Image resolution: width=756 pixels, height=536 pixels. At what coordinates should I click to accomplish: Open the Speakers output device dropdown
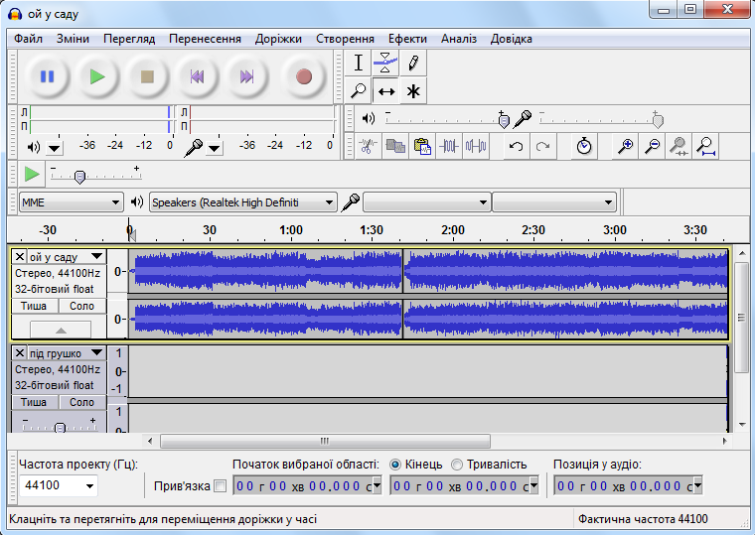tap(243, 202)
